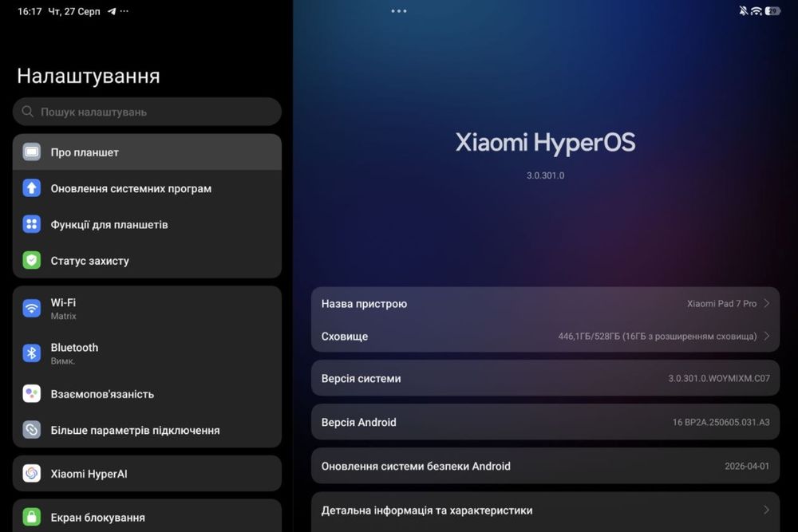Viewport: 798px width, 532px height.
Task: Tap the Чт, 27 Серп date in status bar
Action: (73, 11)
